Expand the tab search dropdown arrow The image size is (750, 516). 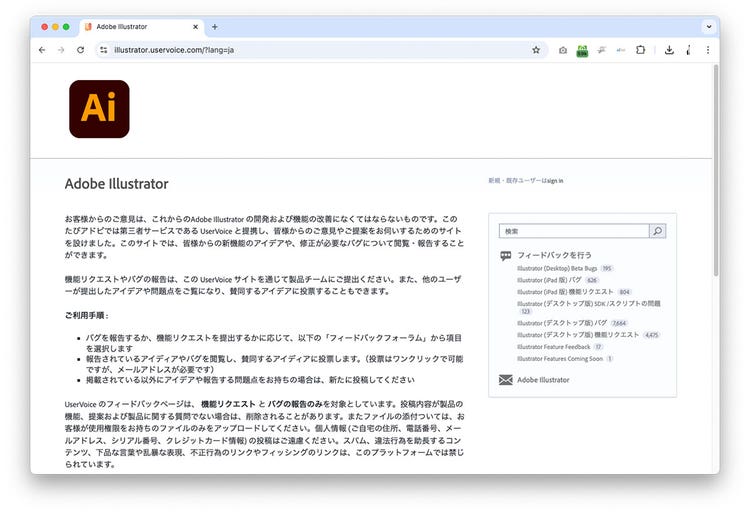tap(709, 27)
